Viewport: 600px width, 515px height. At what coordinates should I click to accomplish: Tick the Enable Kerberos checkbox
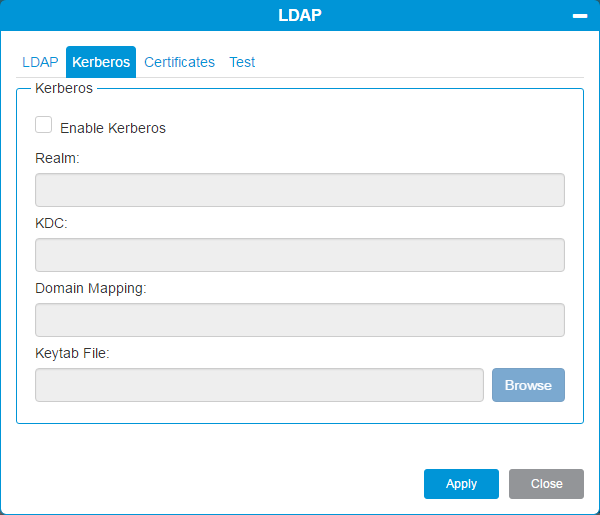44,125
